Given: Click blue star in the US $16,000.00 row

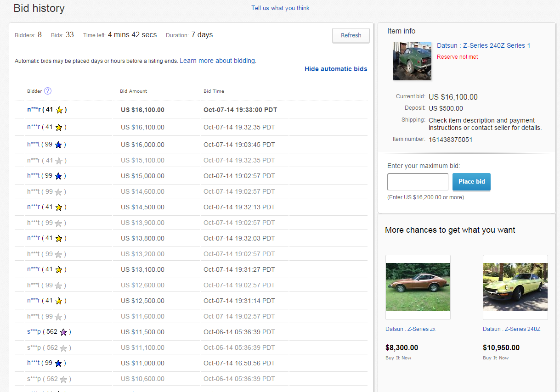Looking at the screenshot, I should coord(58,145).
